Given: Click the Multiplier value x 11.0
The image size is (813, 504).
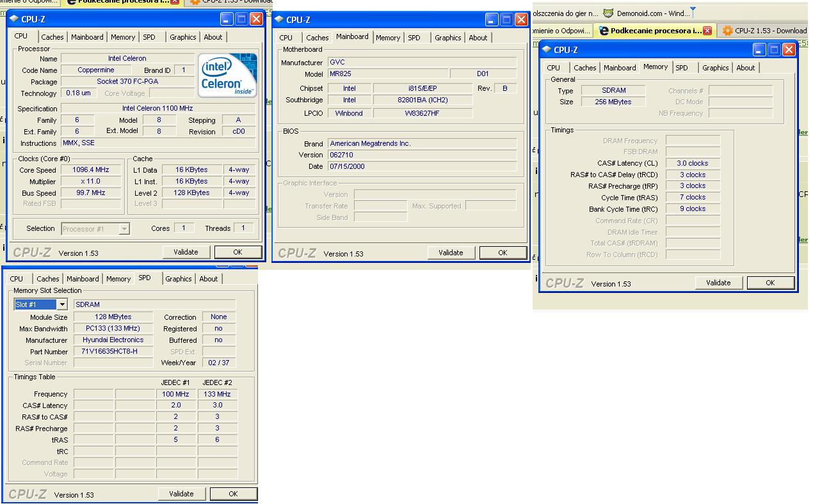Looking at the screenshot, I should (x=92, y=182).
